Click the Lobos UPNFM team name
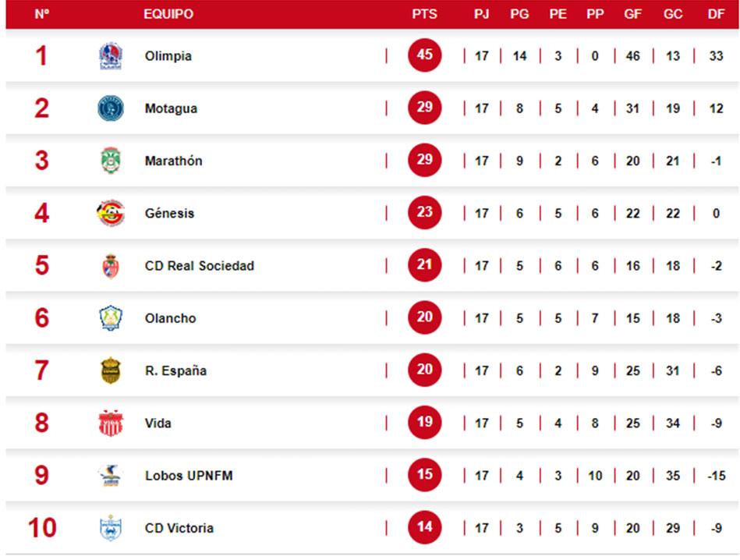The width and height of the screenshot is (740, 560). [x=189, y=476]
